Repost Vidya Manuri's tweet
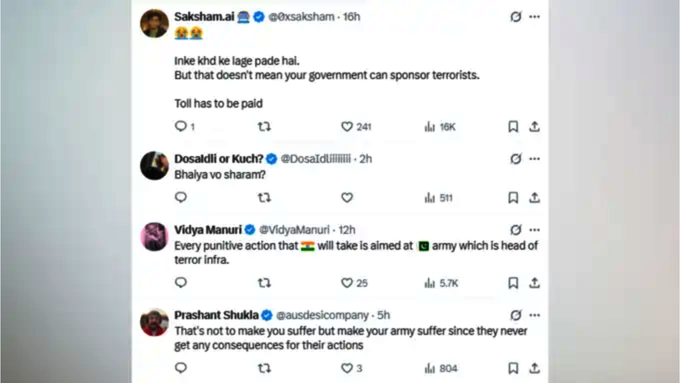 tap(264, 283)
